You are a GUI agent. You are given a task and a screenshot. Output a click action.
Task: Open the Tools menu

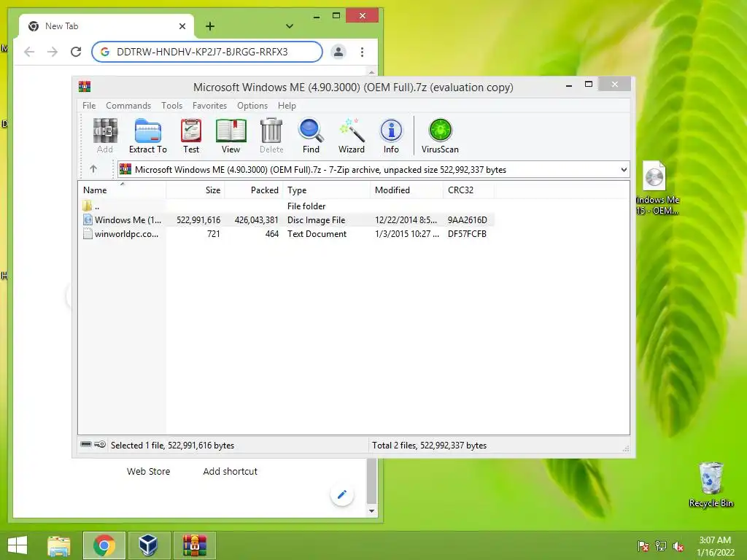pyautogui.click(x=171, y=106)
